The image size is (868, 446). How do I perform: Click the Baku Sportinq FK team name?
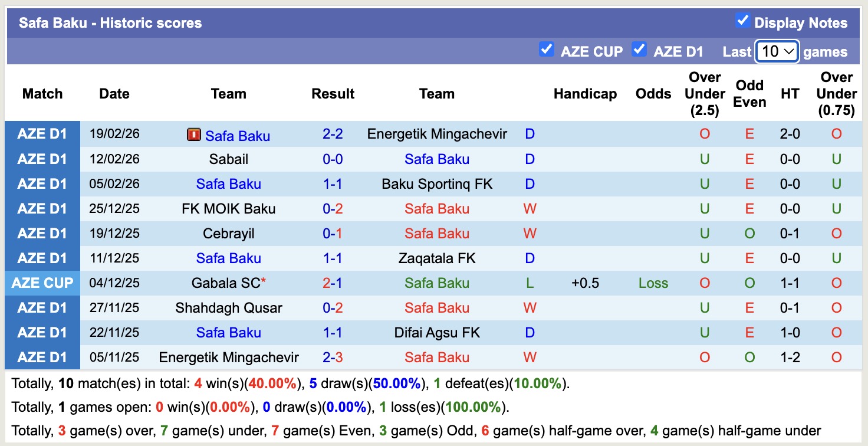pyautogui.click(x=437, y=183)
